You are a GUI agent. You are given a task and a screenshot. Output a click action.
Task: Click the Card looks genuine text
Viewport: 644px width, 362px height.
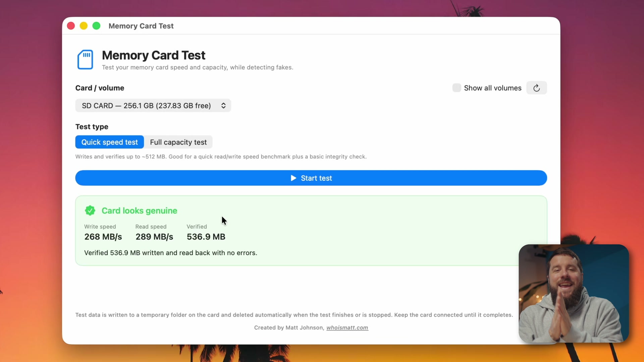click(x=139, y=210)
